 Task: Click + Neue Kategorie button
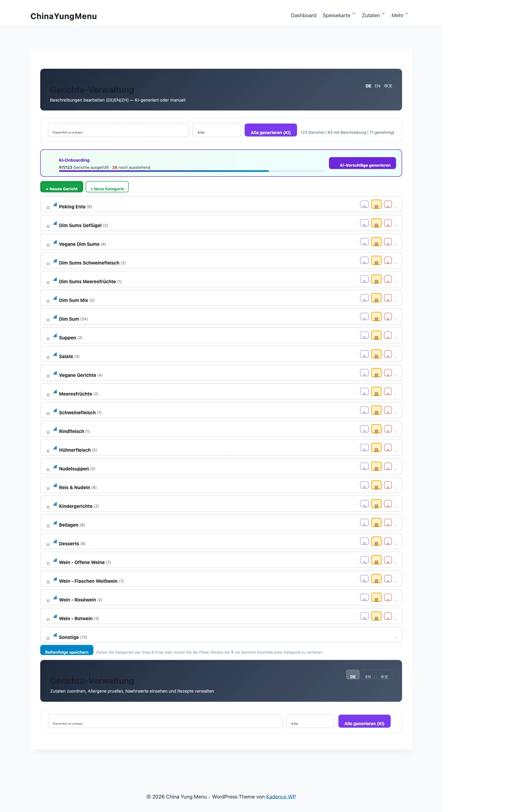(x=107, y=187)
